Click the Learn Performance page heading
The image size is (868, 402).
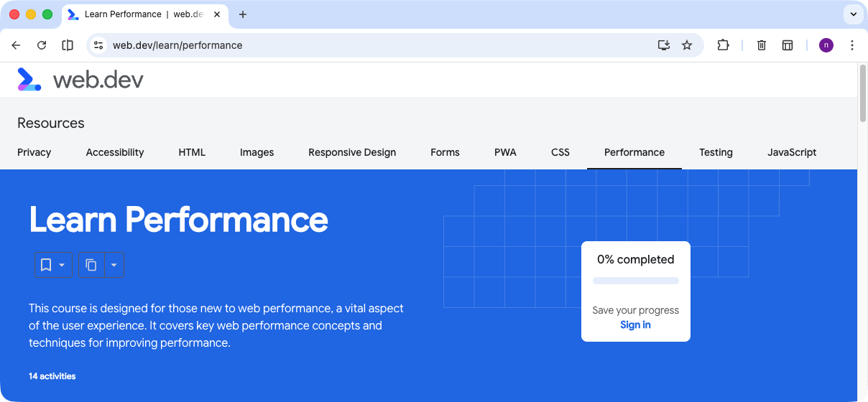[x=178, y=219]
